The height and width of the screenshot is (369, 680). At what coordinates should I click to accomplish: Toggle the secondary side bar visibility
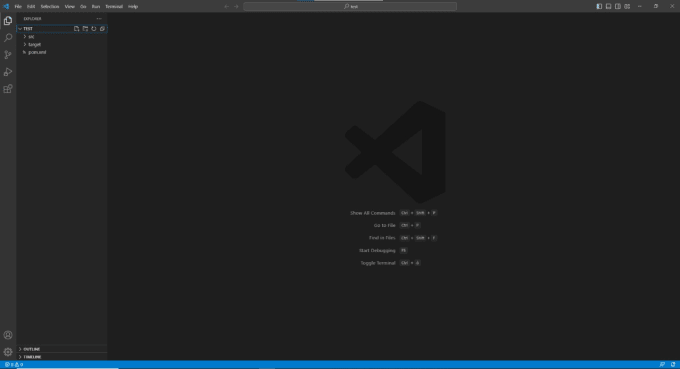click(x=618, y=7)
